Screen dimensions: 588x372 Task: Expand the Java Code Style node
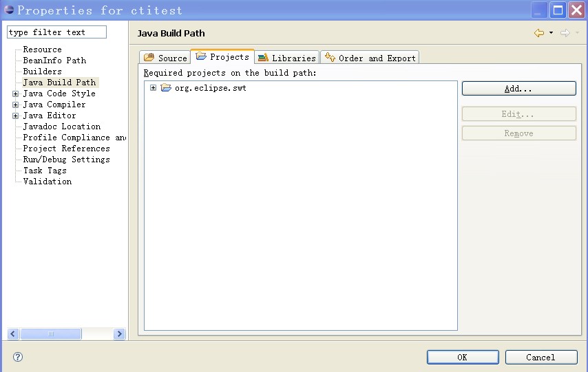point(15,94)
